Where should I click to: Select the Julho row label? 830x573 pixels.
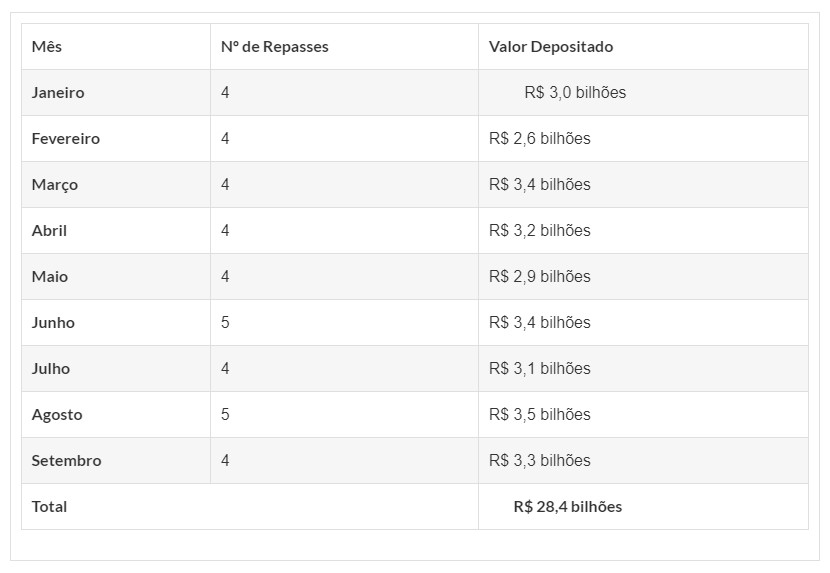[51, 369]
